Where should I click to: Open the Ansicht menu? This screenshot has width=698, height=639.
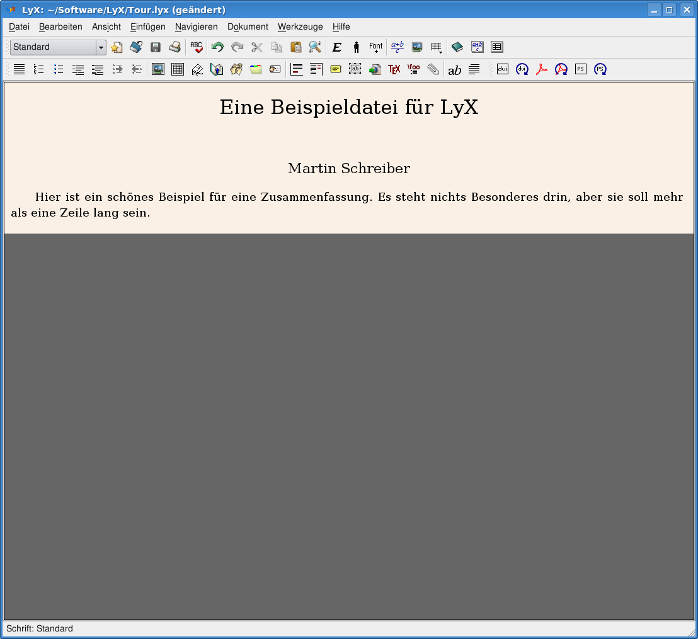click(x=106, y=27)
